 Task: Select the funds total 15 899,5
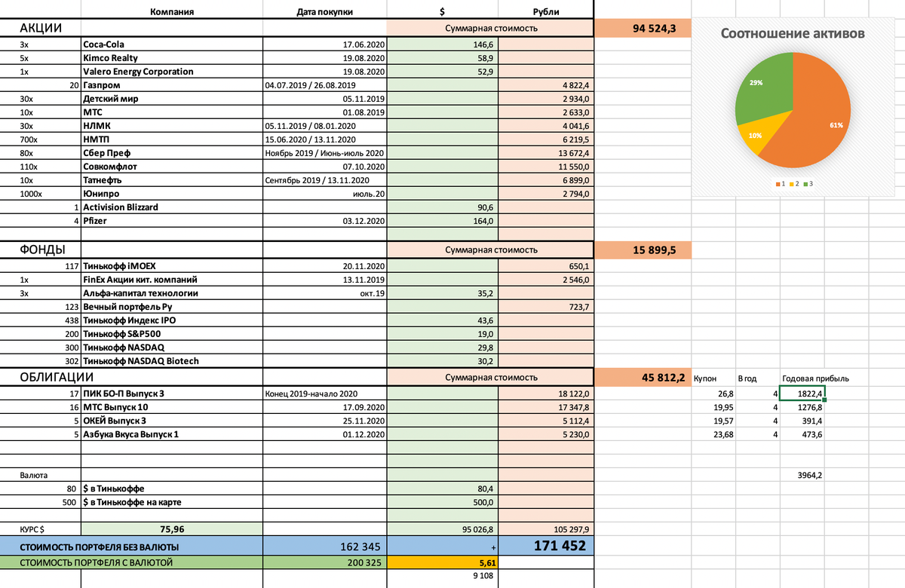click(x=643, y=250)
